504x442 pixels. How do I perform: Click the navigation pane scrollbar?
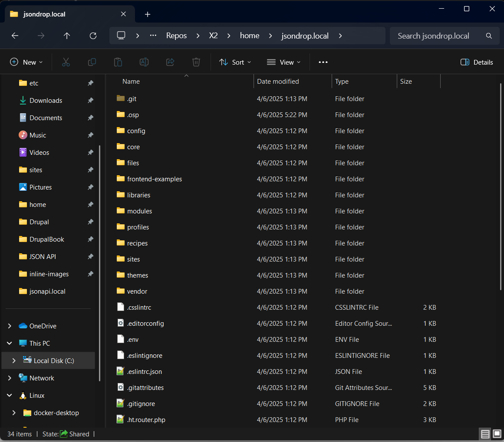coord(100,263)
